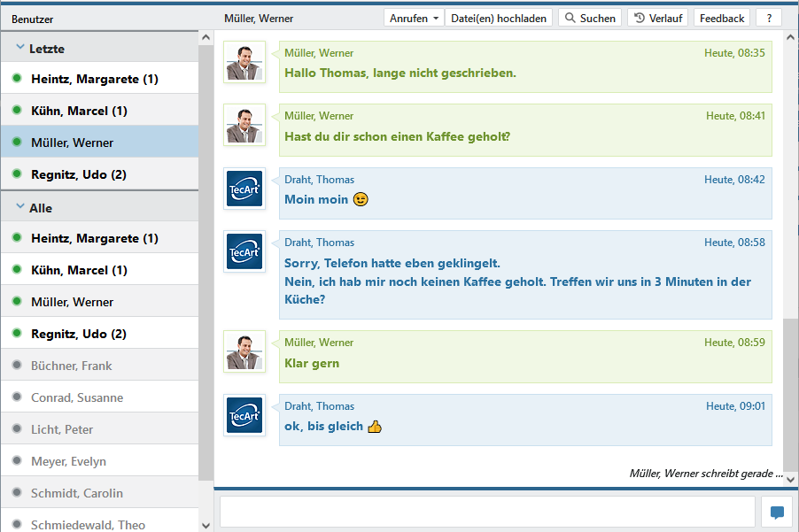The height and width of the screenshot is (532, 799).
Task: Collapse the Alle user group
Action: (20, 207)
